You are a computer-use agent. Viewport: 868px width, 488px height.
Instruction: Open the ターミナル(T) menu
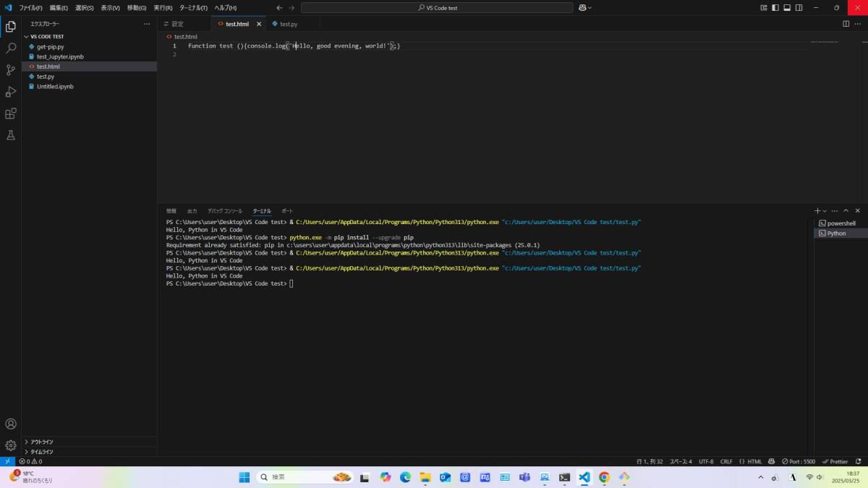(193, 8)
